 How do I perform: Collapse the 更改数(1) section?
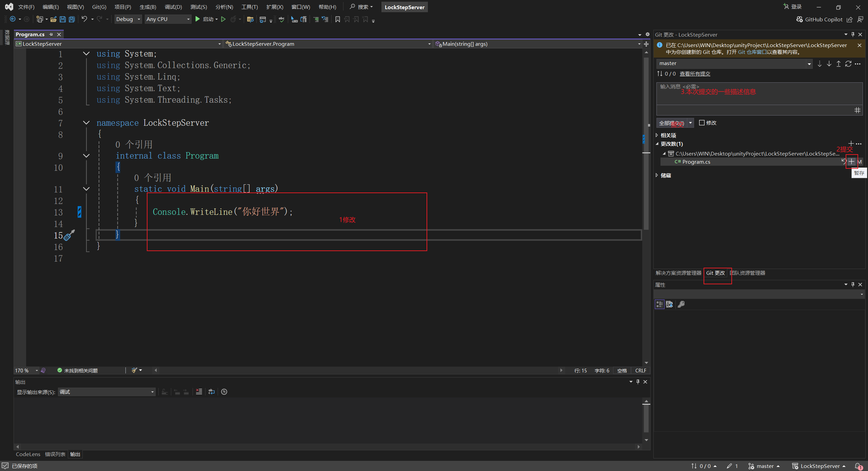coord(657,144)
